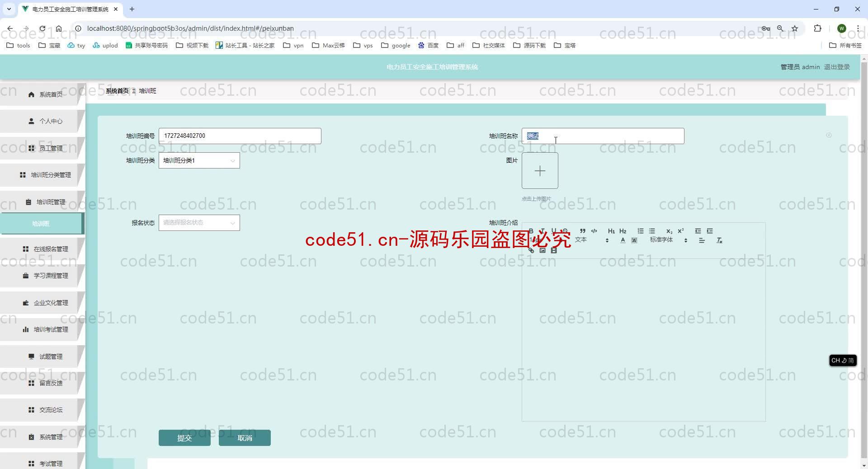Bookmark this page with the star icon
The height and width of the screenshot is (469, 868).
tap(795, 28)
